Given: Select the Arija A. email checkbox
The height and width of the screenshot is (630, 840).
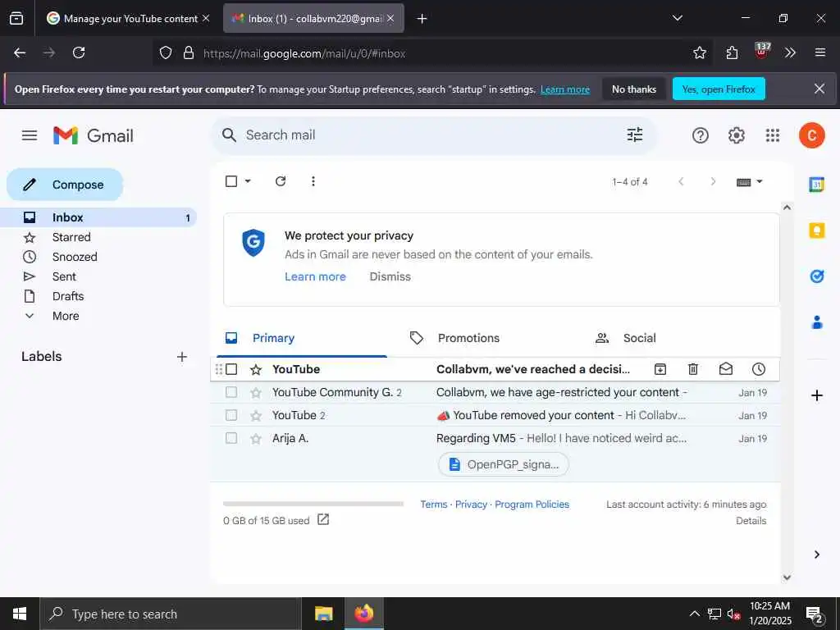Looking at the screenshot, I should point(231,438).
